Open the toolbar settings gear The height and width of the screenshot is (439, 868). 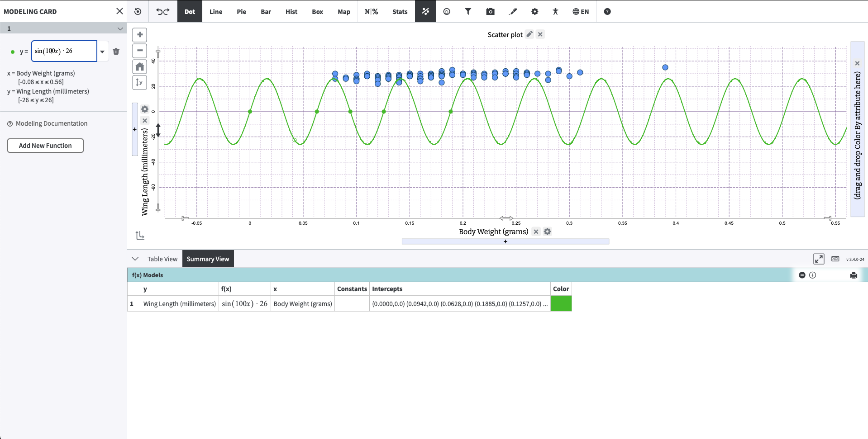pos(535,11)
